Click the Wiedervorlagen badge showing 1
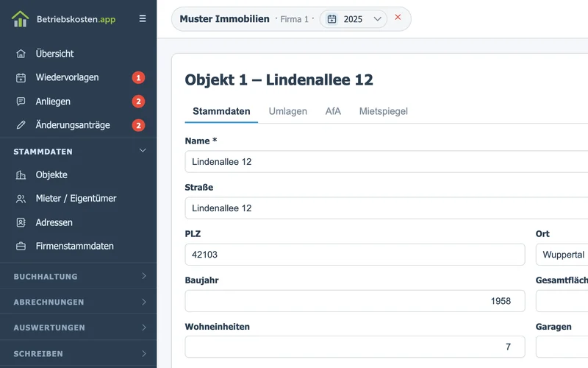This screenshot has width=588, height=368. point(138,78)
